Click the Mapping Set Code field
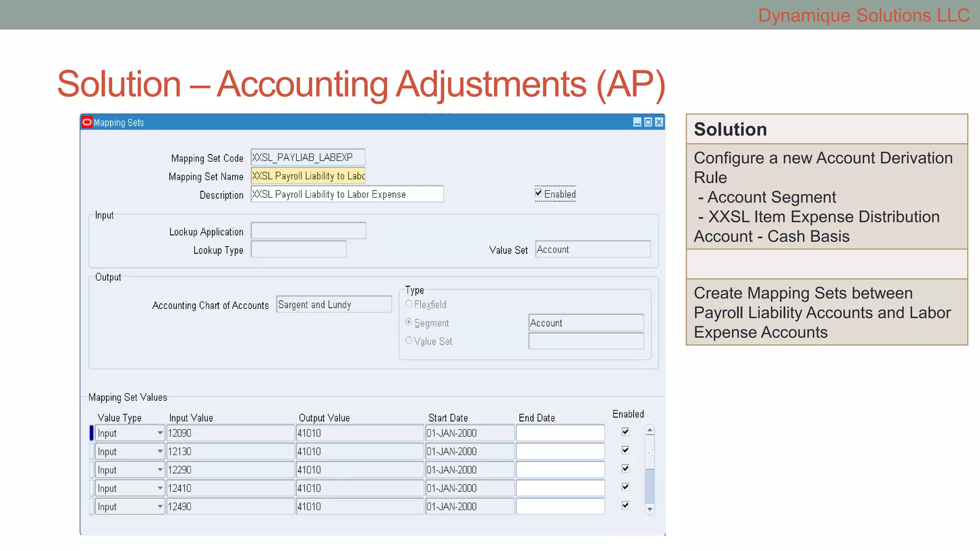Image resolution: width=980 pixels, height=551 pixels. pyautogui.click(x=308, y=157)
